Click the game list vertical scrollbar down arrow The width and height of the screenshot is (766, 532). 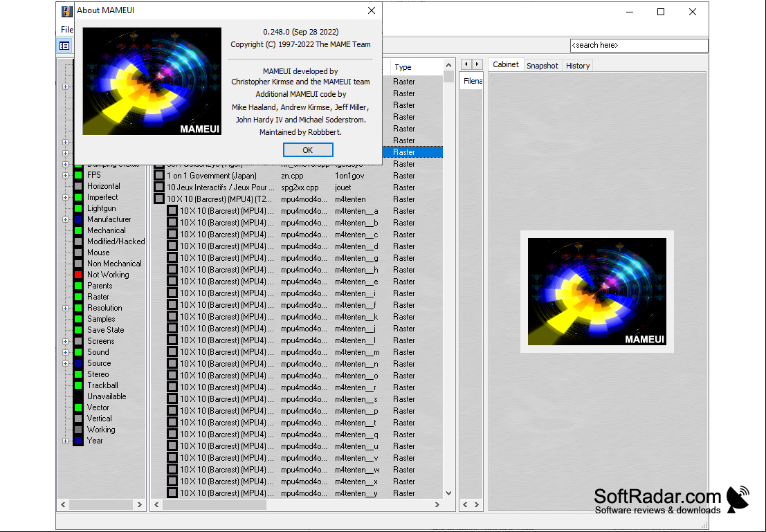[x=449, y=493]
